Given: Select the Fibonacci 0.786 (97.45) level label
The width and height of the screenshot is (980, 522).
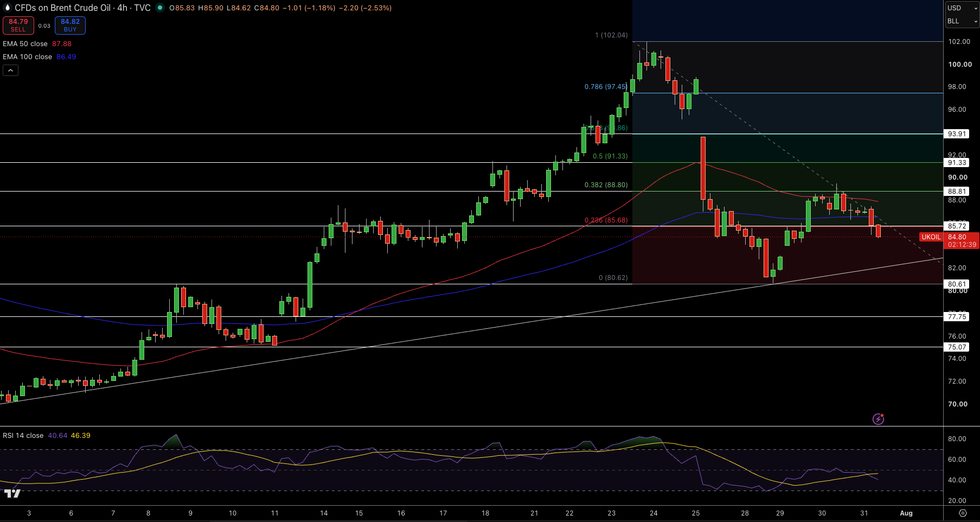Looking at the screenshot, I should click(606, 87).
